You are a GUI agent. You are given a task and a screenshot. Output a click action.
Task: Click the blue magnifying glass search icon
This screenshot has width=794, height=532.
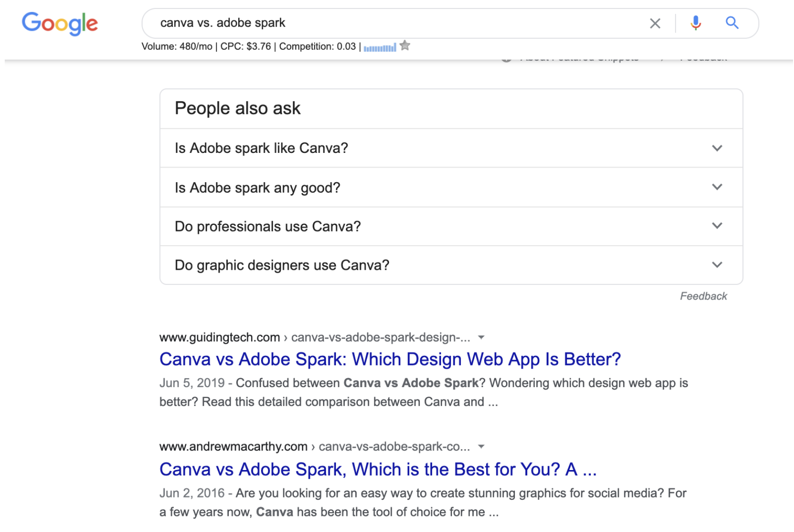click(x=732, y=23)
